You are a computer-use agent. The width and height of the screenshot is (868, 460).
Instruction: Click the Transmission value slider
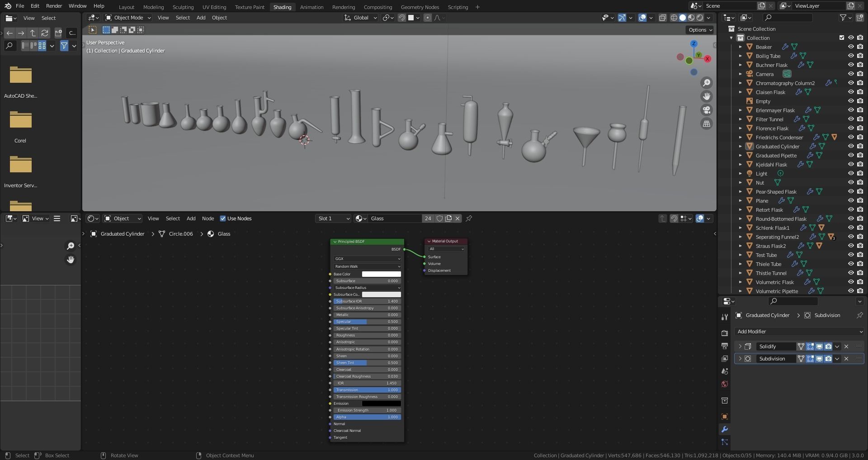(x=367, y=390)
